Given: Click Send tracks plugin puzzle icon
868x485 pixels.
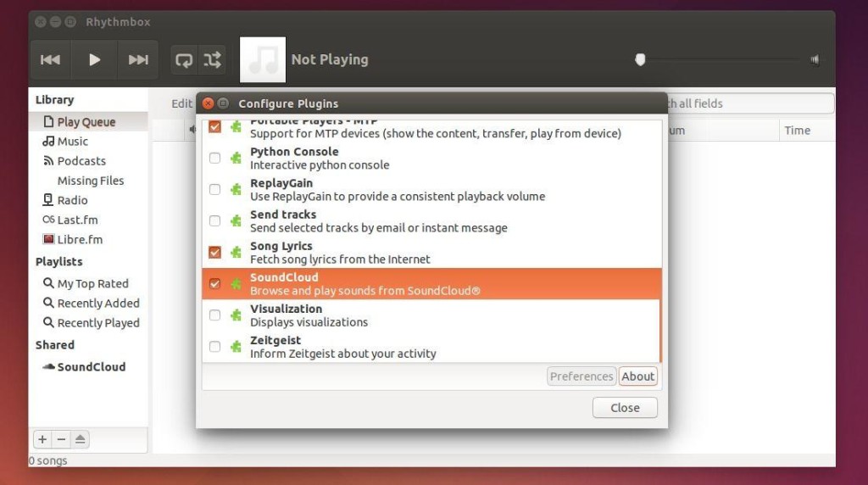Looking at the screenshot, I should click(x=236, y=221).
